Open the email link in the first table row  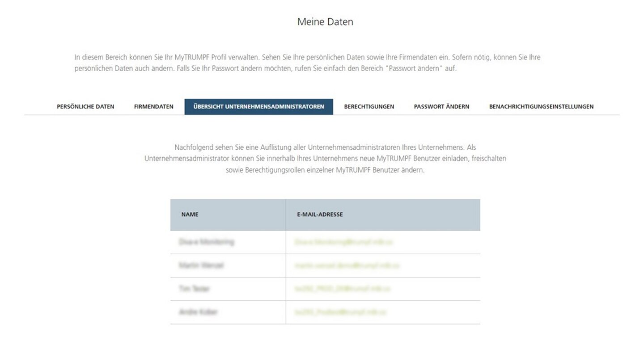click(x=343, y=242)
